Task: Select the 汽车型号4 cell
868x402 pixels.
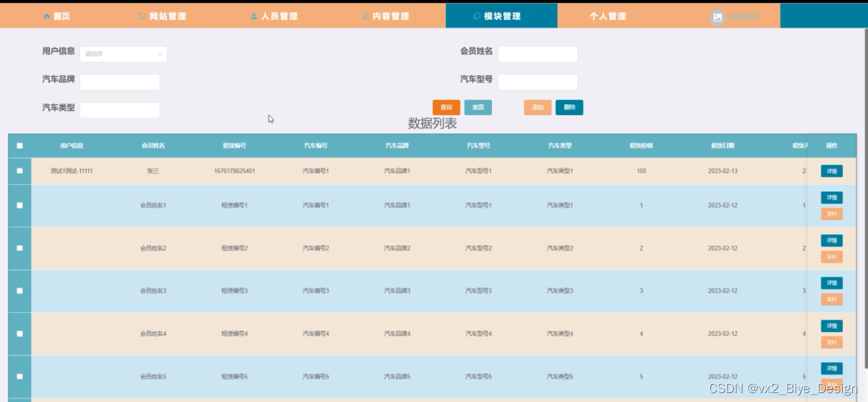Action: (478, 334)
